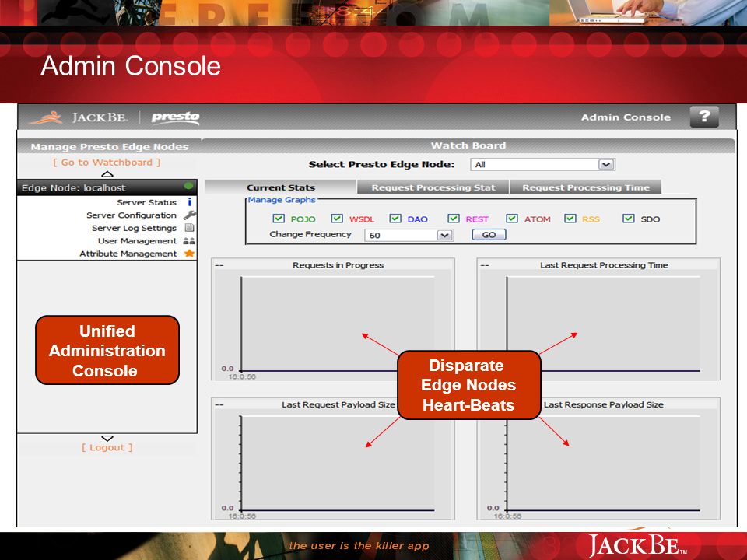Screen dimensions: 747x560
Task: Open the Select Presto Edge Node dropdown
Action: click(542, 165)
